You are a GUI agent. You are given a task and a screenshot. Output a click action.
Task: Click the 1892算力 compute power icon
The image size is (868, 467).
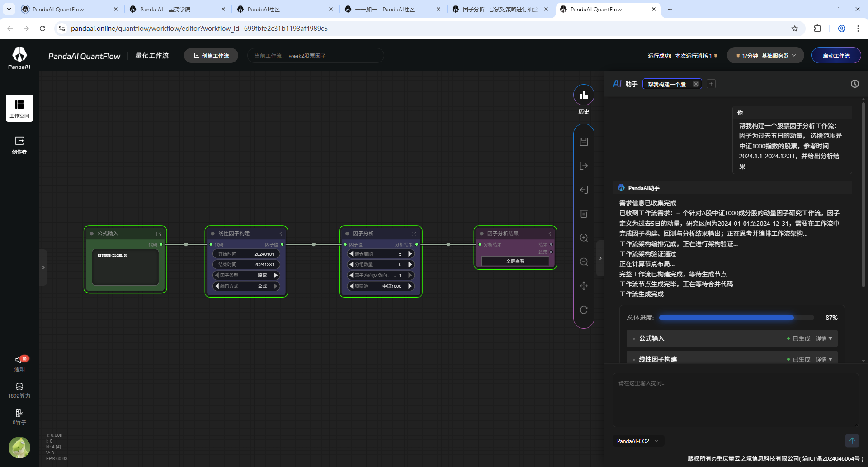19,391
